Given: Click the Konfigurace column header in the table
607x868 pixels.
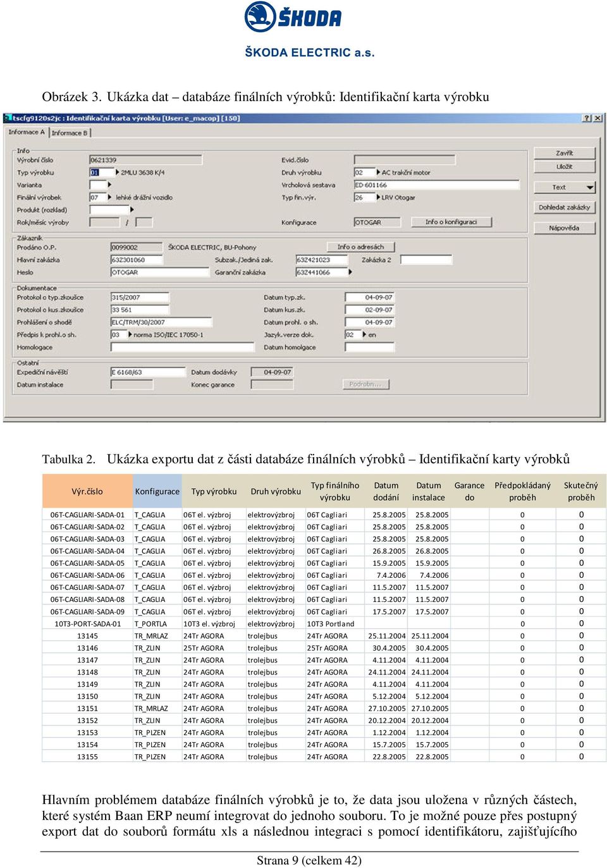Looking at the screenshot, I should [x=157, y=491].
